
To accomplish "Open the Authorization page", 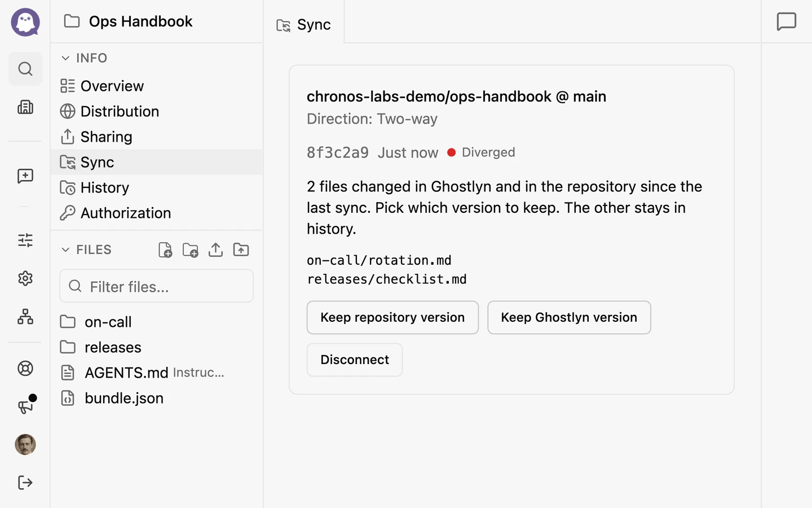I will pos(157,213).
